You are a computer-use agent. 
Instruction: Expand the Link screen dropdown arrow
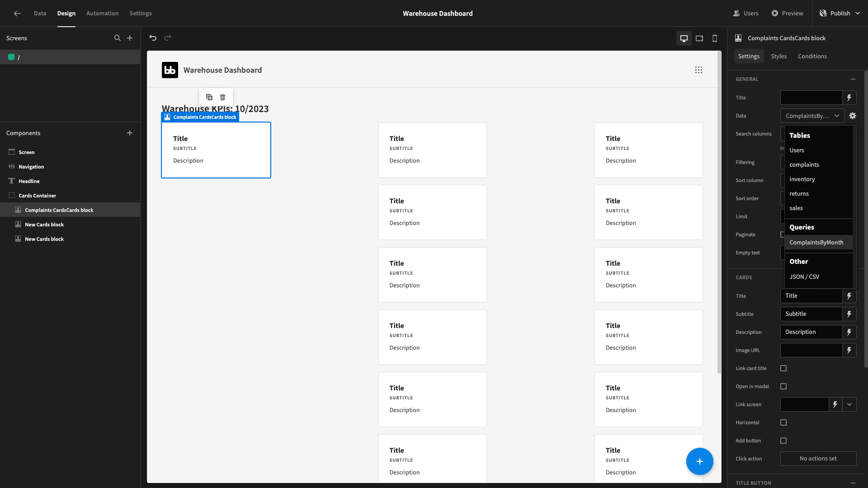point(849,404)
